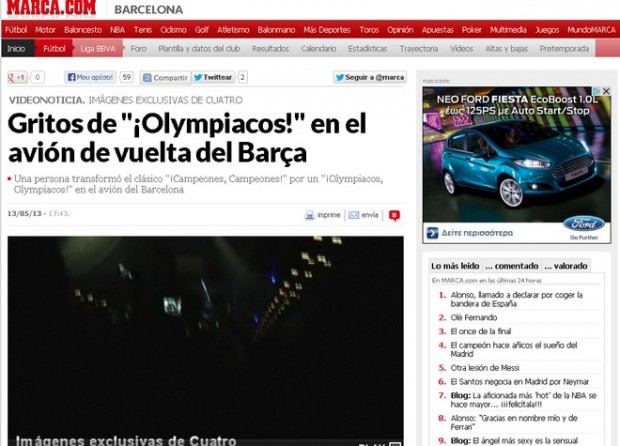Open the Estadísticas submenu item

pos(367,48)
